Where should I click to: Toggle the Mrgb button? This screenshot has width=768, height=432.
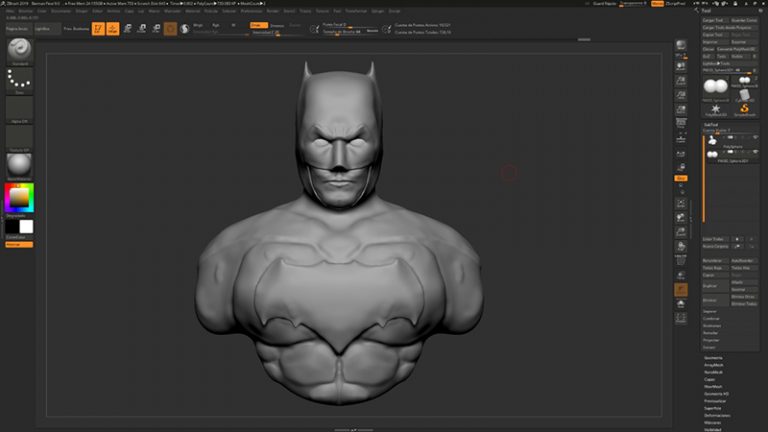coord(198,25)
